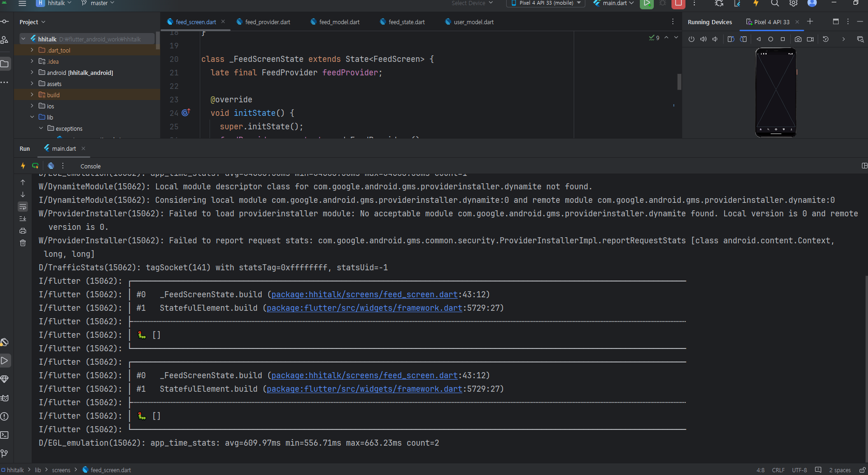Open hhitalk project dropdown
This screenshot has width=868, height=475.
(x=54, y=3)
